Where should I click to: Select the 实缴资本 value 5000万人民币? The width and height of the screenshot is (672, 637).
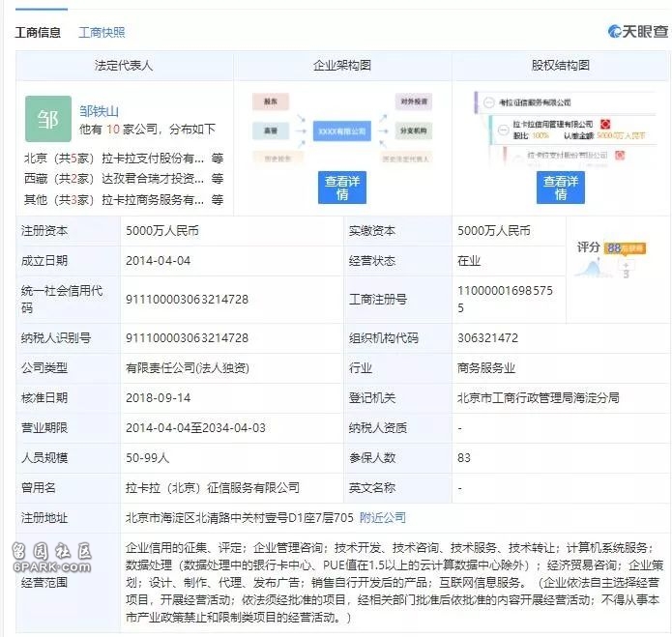click(494, 231)
